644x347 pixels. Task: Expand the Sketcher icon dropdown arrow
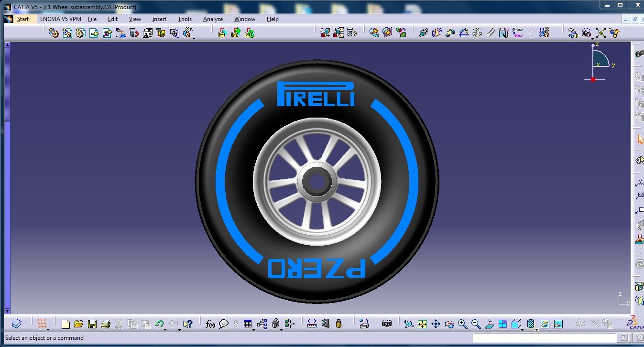tap(48, 329)
